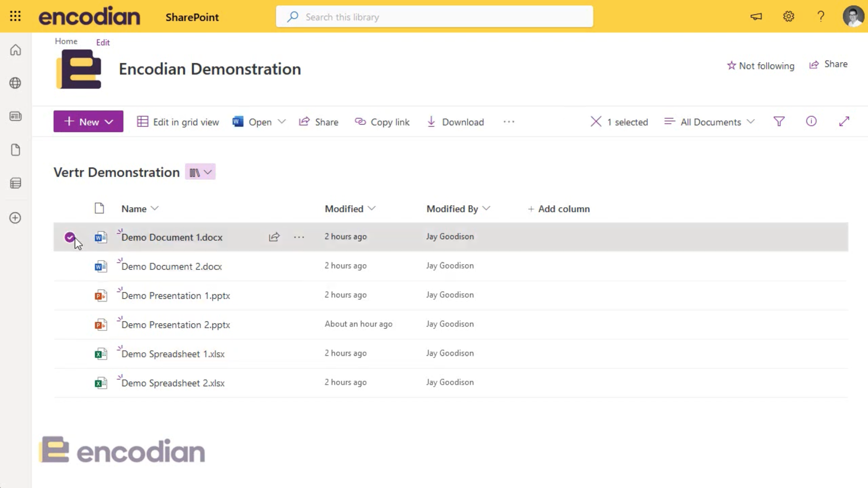This screenshot has width=868, height=488.
Task: Uncheck the Demo Document 1.docx selection circle
Action: (x=70, y=237)
